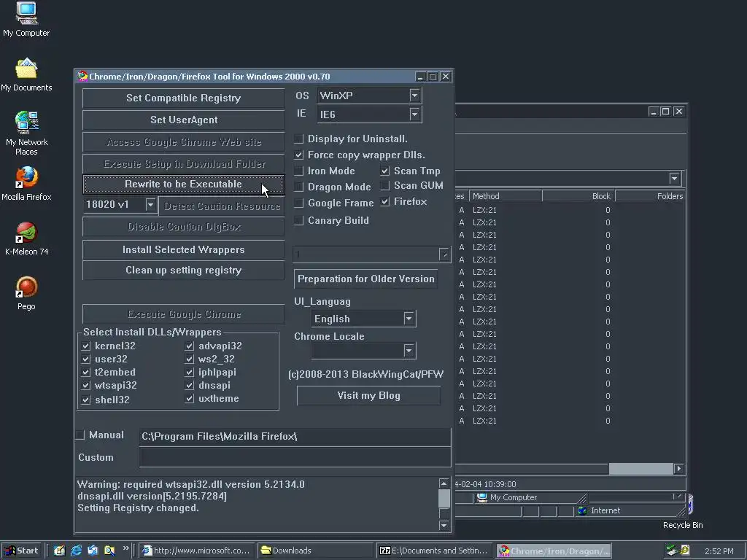Click the log pane scrollbar thumb
Viewport: 747px width, 560px height.
pyautogui.click(x=444, y=499)
